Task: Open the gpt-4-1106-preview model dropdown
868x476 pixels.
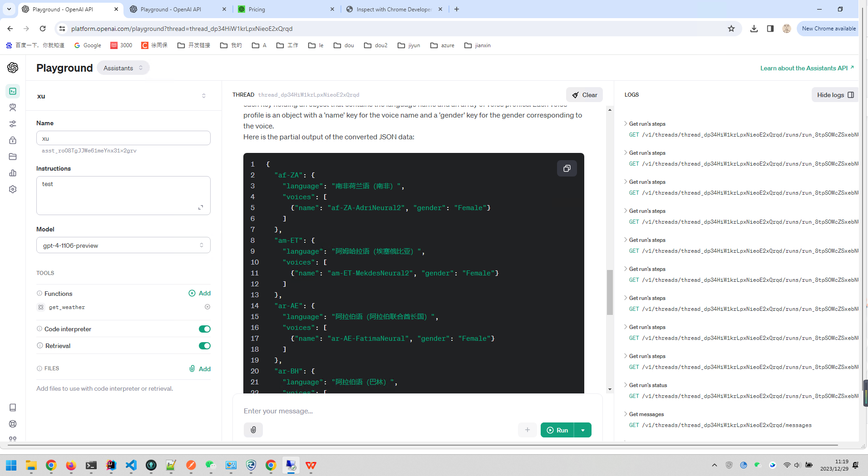Action: coord(123,245)
